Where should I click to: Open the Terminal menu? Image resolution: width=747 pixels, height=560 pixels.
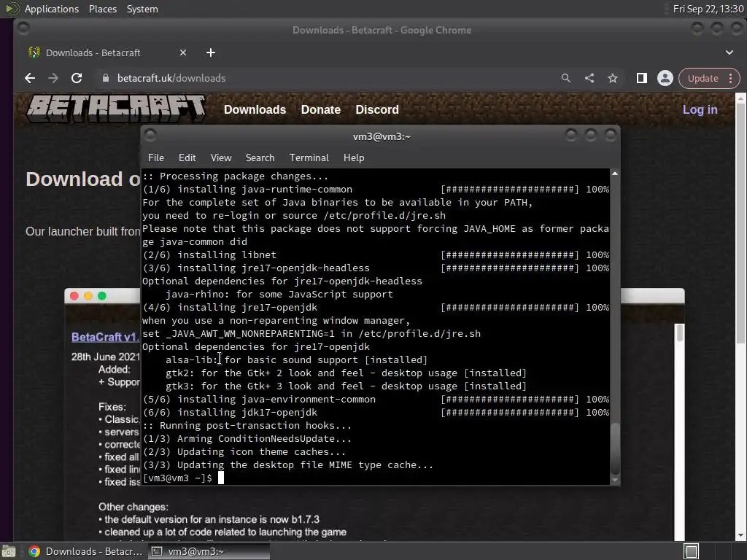[309, 157]
